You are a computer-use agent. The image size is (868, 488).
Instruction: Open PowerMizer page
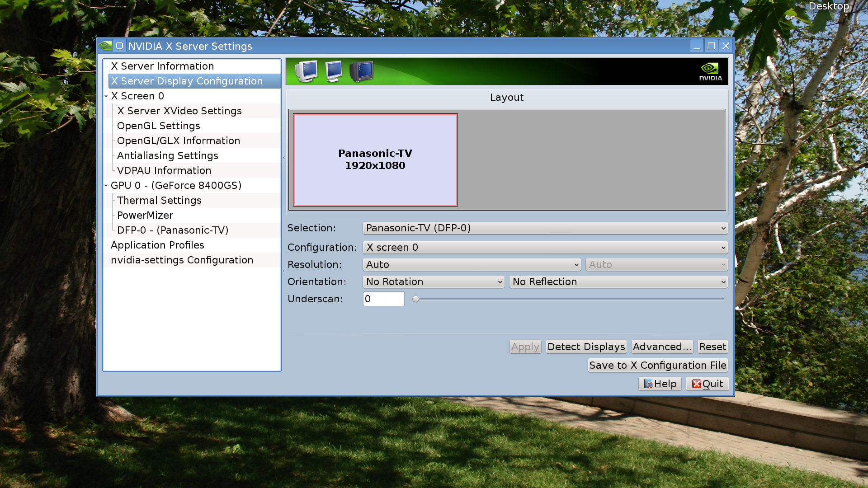pos(145,216)
